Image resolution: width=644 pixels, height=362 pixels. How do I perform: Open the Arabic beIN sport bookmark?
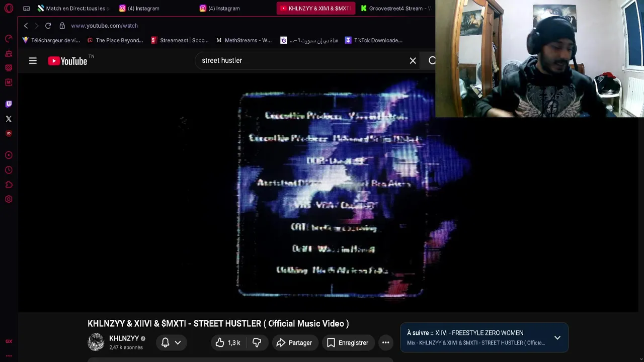(309, 40)
